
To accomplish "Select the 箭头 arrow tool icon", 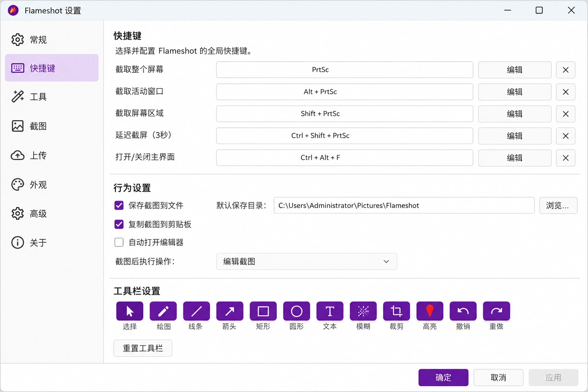I will pyautogui.click(x=230, y=311).
